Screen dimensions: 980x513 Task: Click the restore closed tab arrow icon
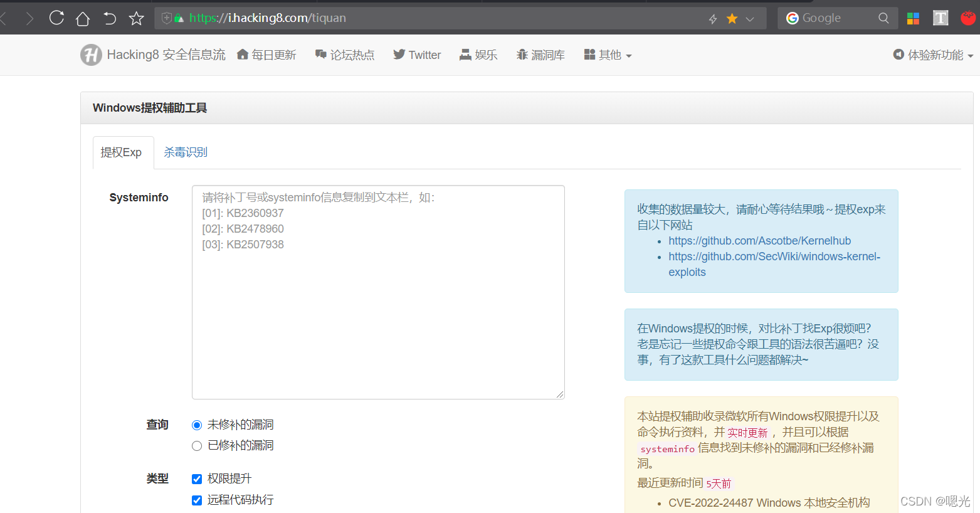click(x=110, y=18)
